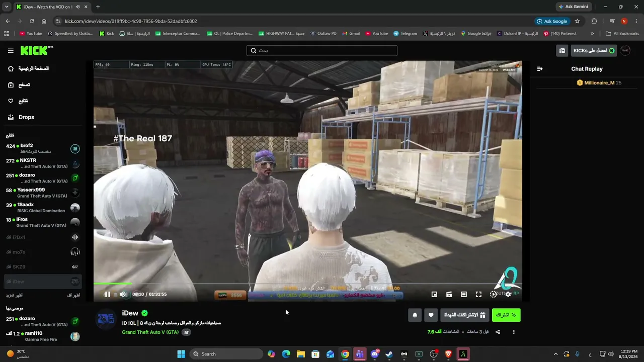The image size is (644, 362).
Task: Open Yasserx999's channel from sidebar
Action: click(x=43, y=193)
